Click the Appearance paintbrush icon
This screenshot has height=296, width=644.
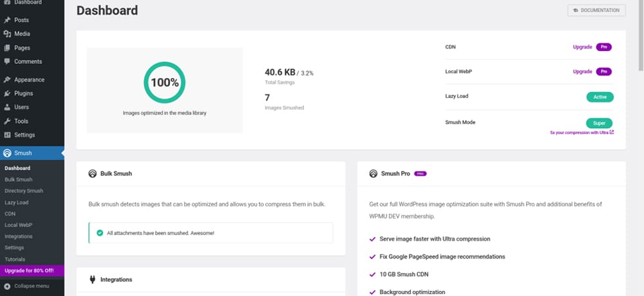pos(7,80)
